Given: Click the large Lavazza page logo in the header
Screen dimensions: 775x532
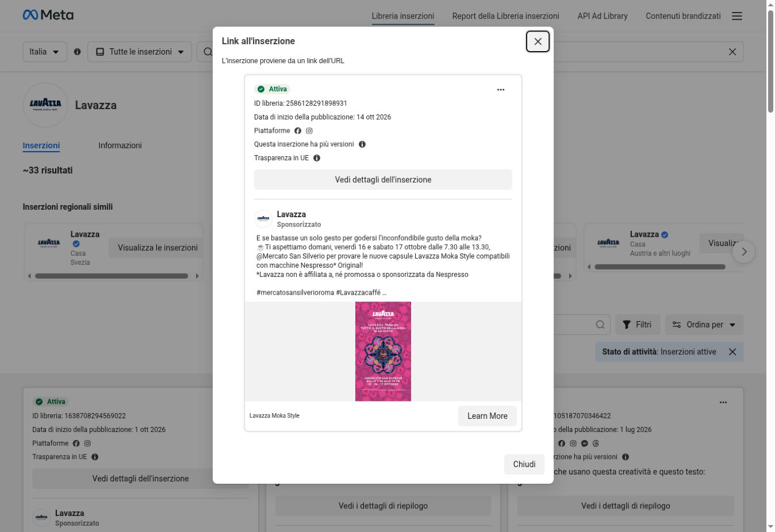Looking at the screenshot, I should pyautogui.click(x=45, y=105).
